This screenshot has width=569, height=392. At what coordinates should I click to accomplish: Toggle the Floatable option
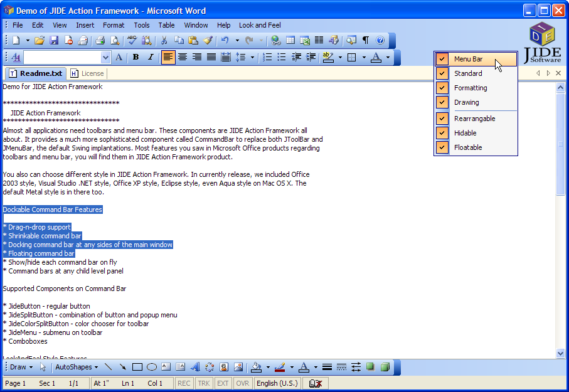(476, 147)
